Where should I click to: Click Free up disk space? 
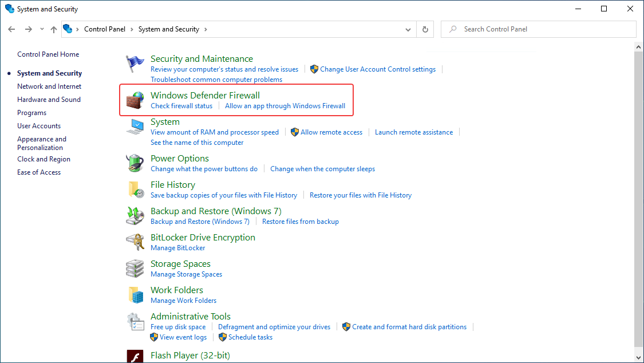pos(178,327)
